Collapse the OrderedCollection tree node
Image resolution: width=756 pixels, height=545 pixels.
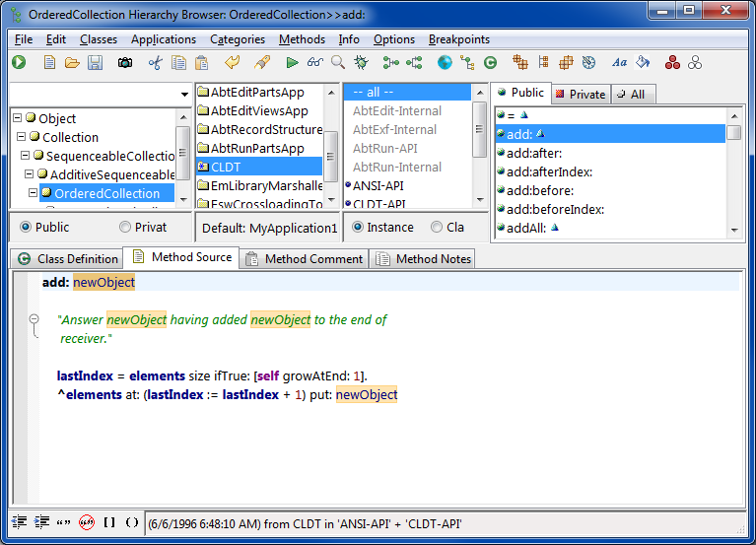[x=33, y=193]
